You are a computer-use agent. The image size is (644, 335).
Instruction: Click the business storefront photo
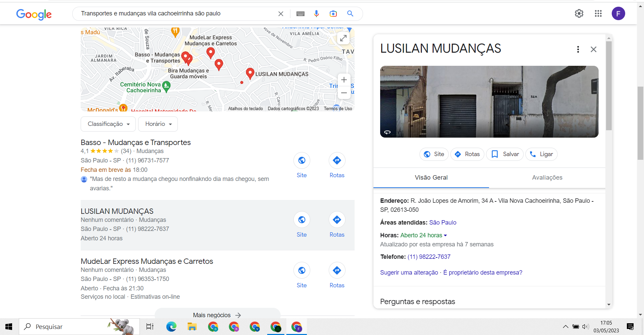pyautogui.click(x=489, y=102)
